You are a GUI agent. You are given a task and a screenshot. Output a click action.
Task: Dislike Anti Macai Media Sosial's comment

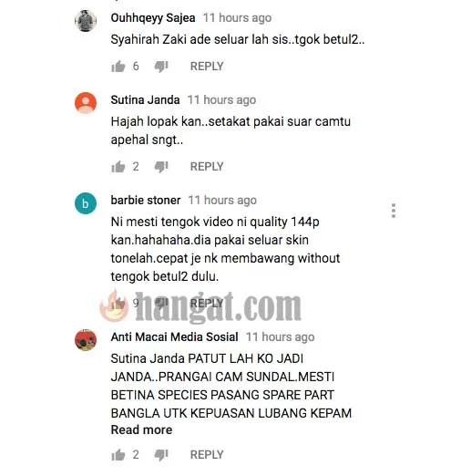[x=161, y=455]
